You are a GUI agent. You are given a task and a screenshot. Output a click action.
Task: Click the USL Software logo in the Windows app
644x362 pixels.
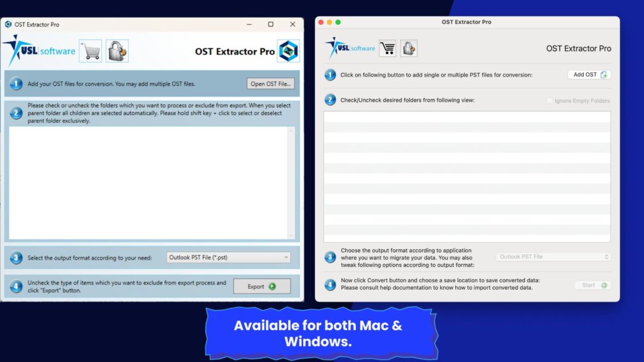[39, 50]
